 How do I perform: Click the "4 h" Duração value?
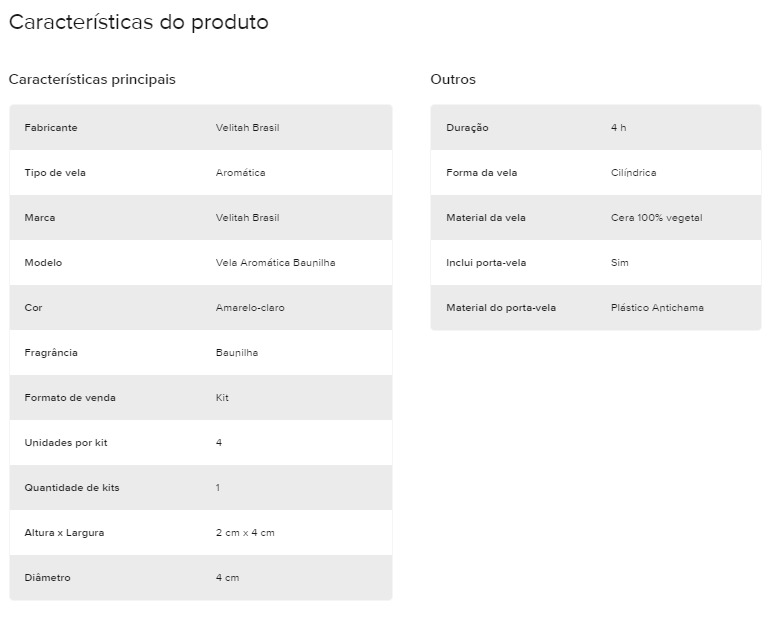pos(618,128)
